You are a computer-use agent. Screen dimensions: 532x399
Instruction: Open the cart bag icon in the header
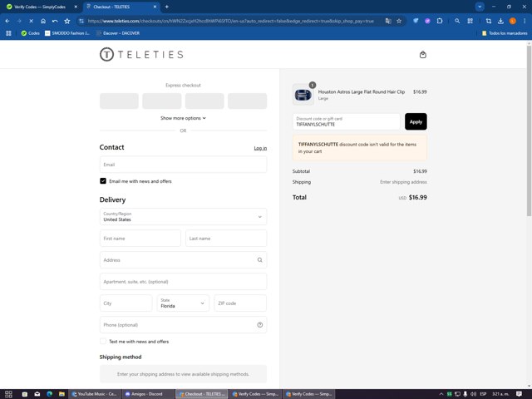423,55
